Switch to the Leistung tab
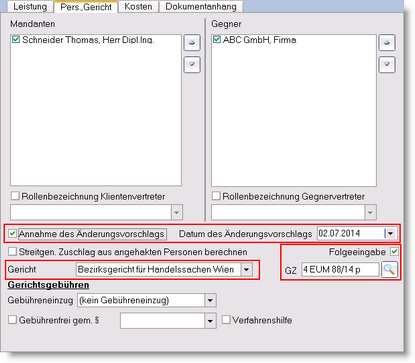The height and width of the screenshot is (363, 415). pos(30,7)
